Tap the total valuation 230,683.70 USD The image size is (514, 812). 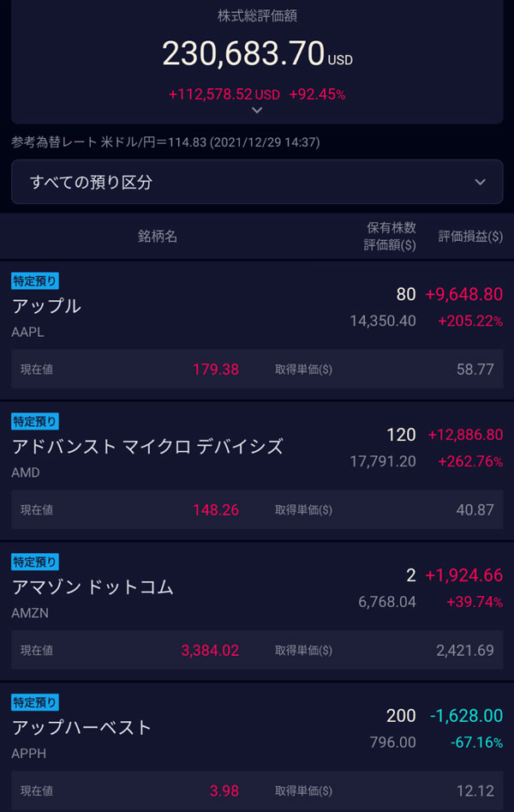point(257,54)
